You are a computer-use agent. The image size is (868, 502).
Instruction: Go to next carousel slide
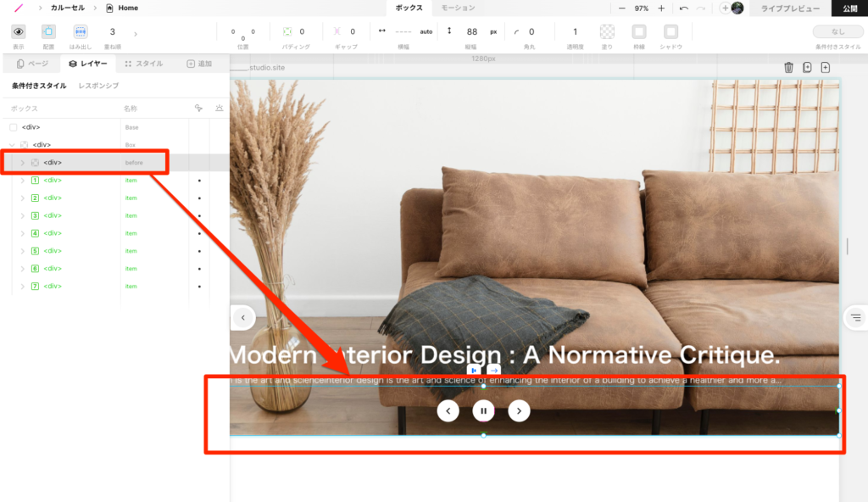(x=519, y=411)
